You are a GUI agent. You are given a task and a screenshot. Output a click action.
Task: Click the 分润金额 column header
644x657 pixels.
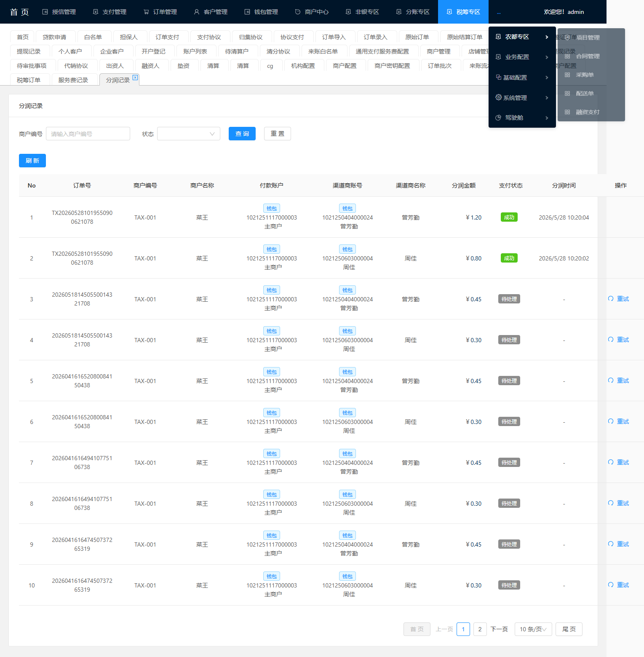(x=464, y=185)
